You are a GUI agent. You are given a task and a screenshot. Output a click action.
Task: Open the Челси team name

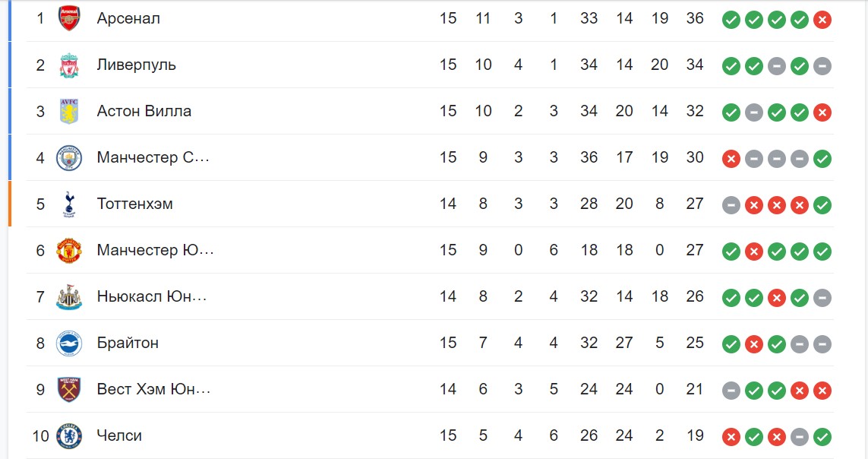(x=119, y=435)
